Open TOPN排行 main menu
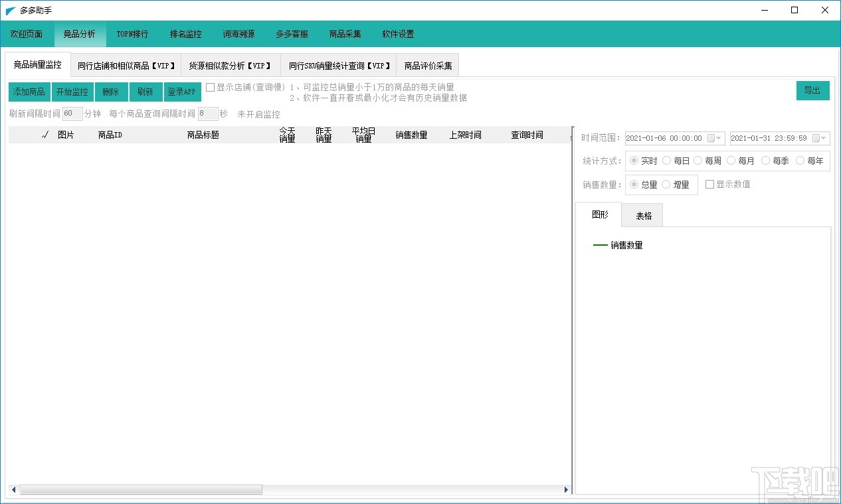 (132, 34)
